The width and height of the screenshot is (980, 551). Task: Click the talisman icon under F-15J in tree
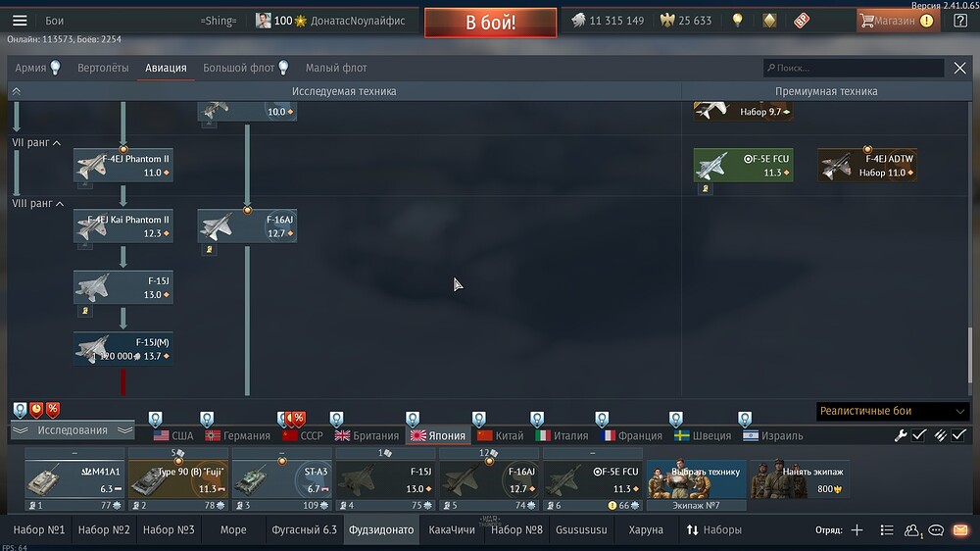[x=85, y=311]
